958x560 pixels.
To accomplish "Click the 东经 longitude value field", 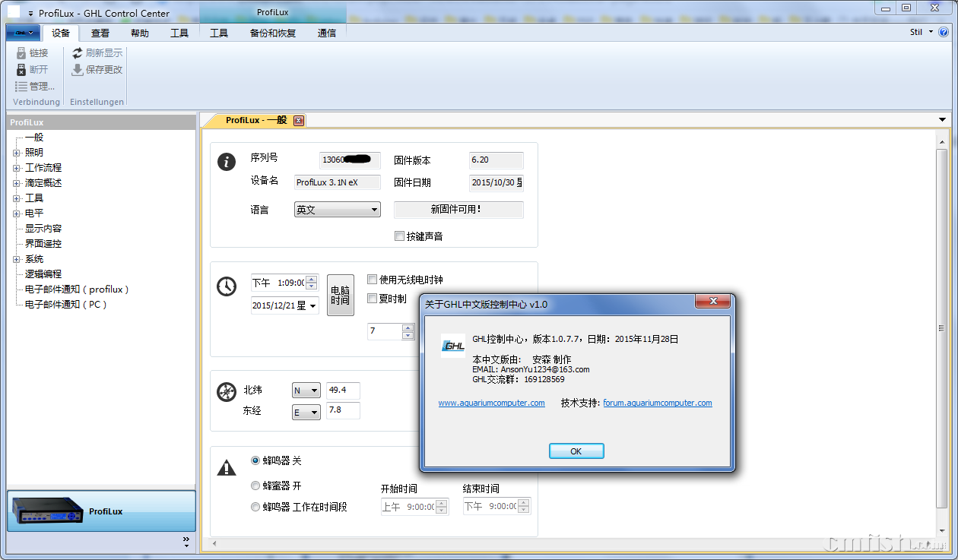I will coord(342,411).
